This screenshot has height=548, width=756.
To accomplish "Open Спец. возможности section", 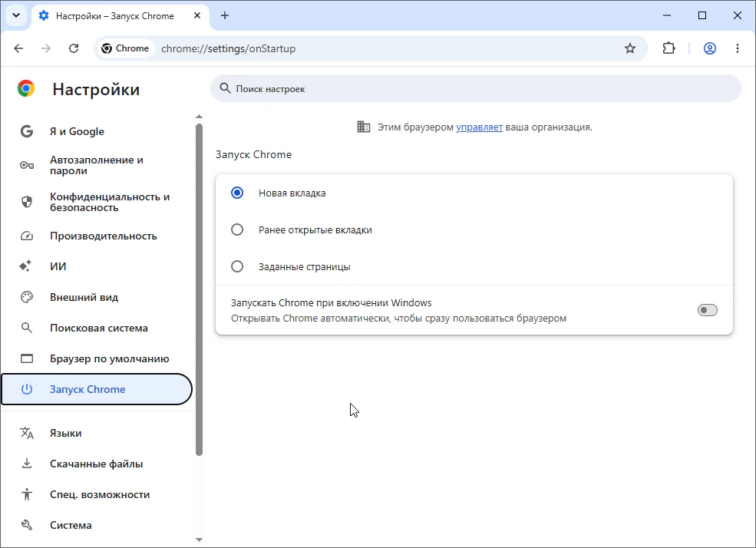I will pos(97,494).
